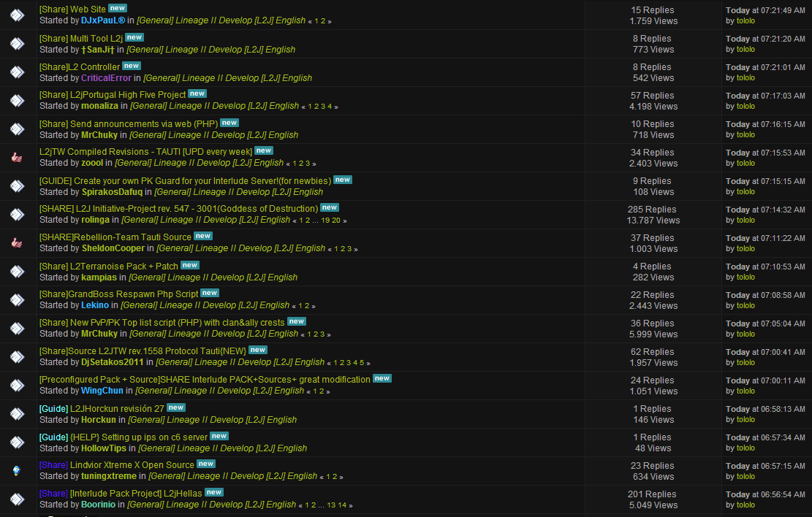View the profile of author CriticalError
This screenshot has height=517, width=812.
[x=107, y=78]
